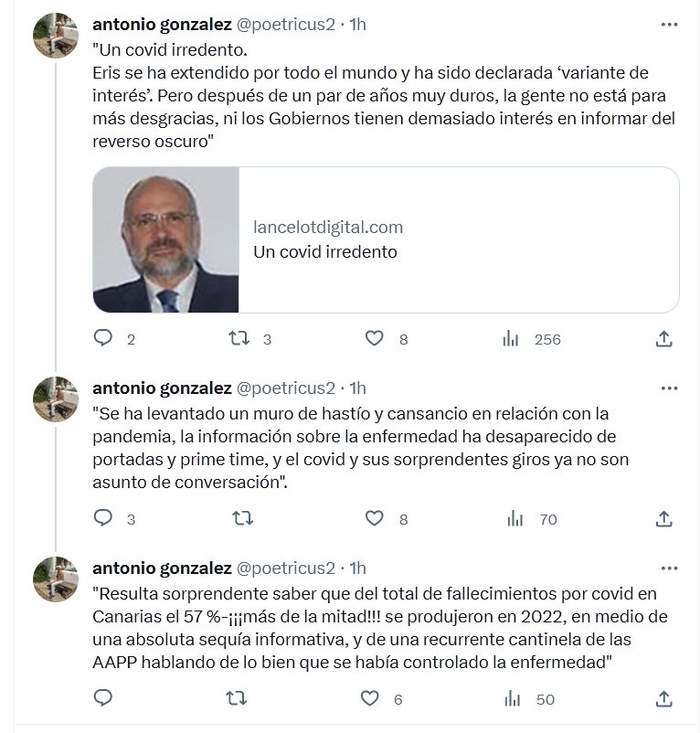This screenshot has width=700, height=733.
Task: Open antonio gonzalez profile from first tweet
Action: [162, 26]
